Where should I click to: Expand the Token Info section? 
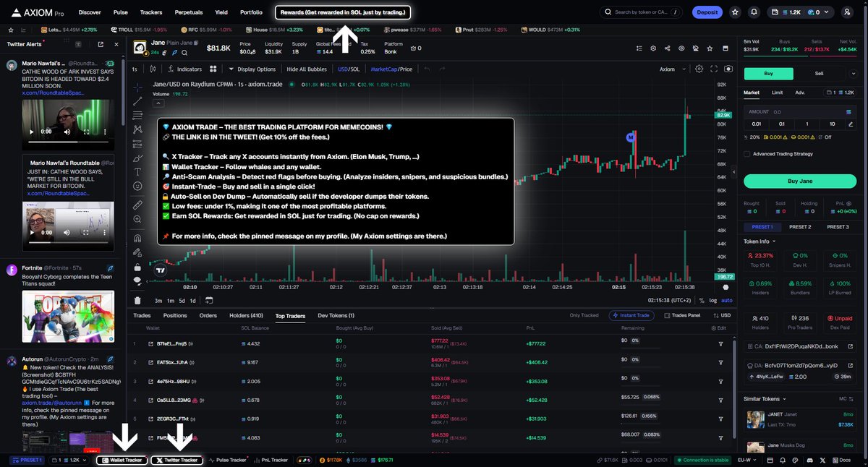pyautogui.click(x=759, y=241)
